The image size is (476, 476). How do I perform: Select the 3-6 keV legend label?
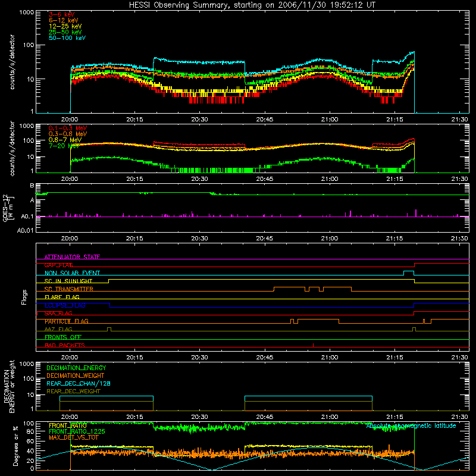point(62,14)
